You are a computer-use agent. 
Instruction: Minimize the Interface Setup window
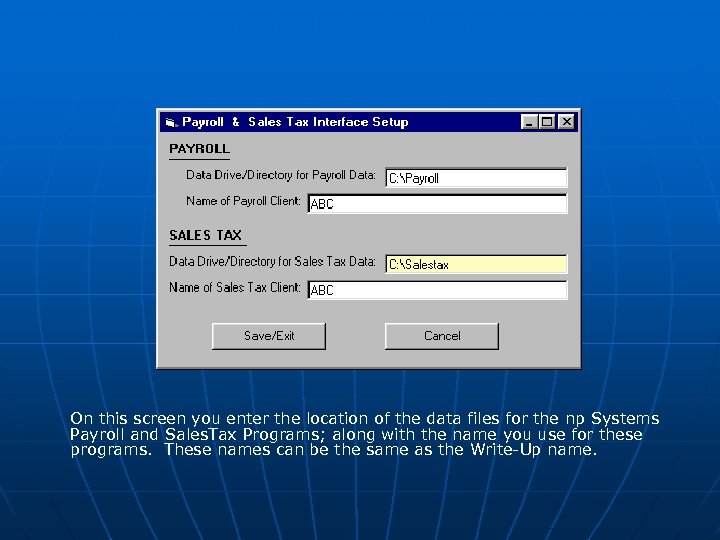click(529, 122)
